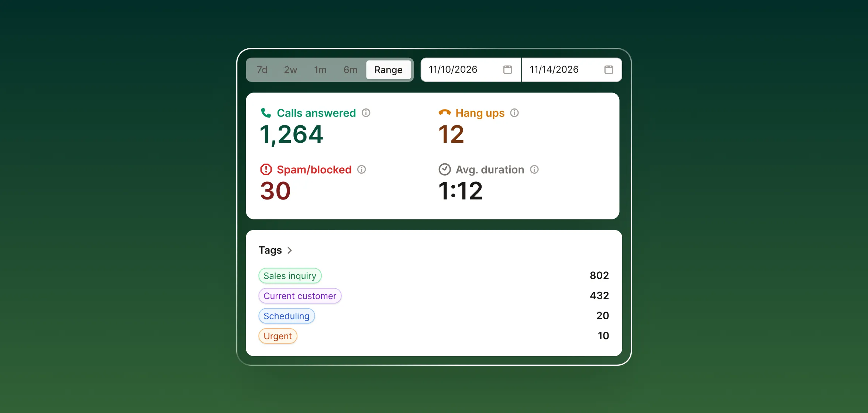Click the Spam/blocked info icon

[x=362, y=170]
